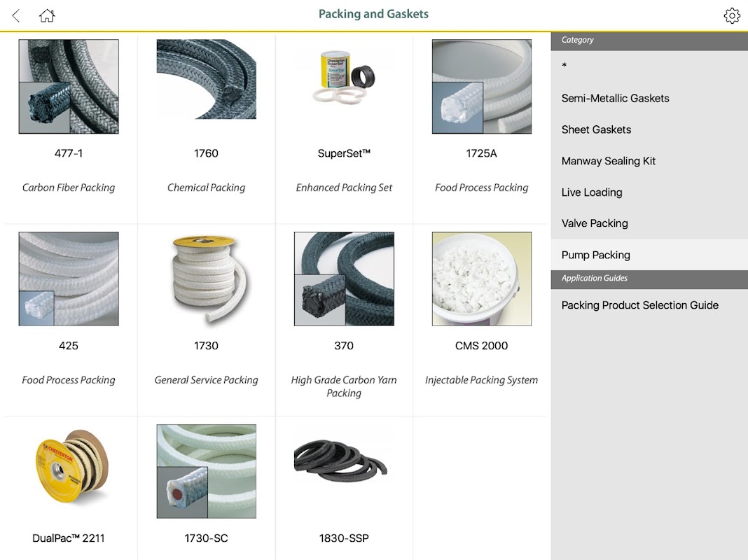This screenshot has height=560, width=748.
Task: Click the 1830-SSP product name
Action: click(x=344, y=538)
